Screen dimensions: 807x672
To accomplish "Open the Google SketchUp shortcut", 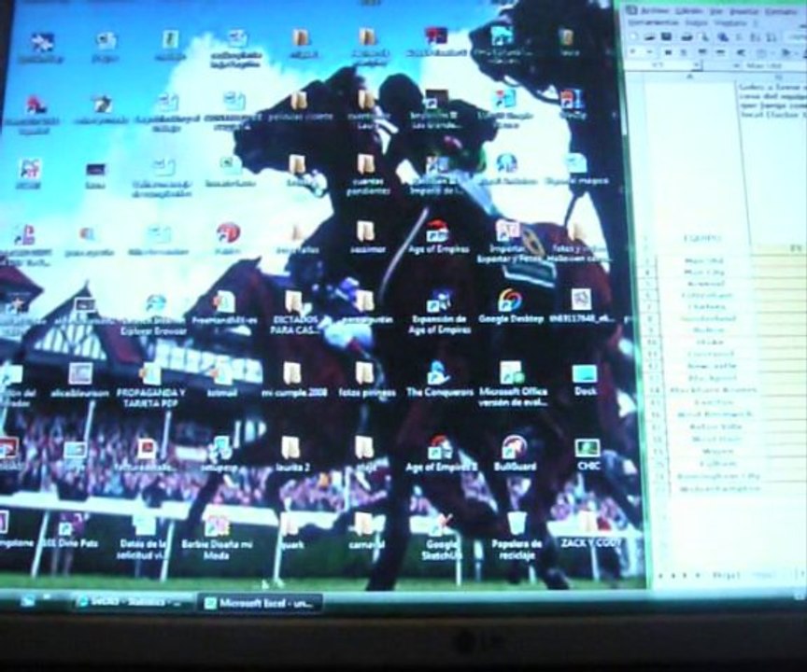I will [x=441, y=537].
